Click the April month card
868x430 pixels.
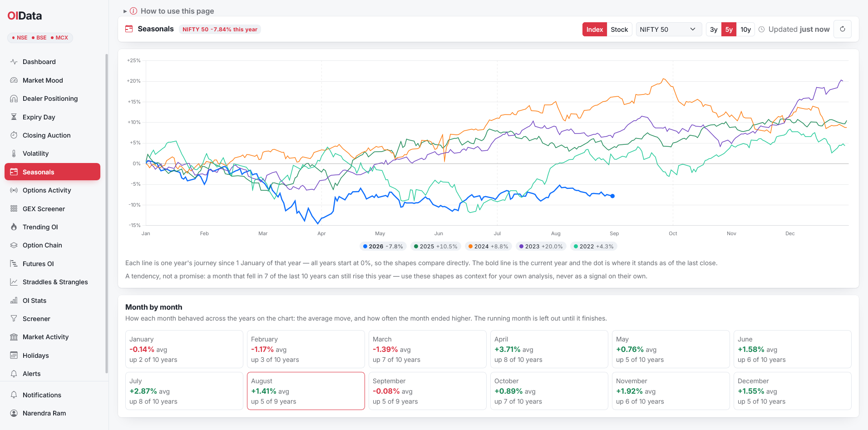(x=549, y=349)
